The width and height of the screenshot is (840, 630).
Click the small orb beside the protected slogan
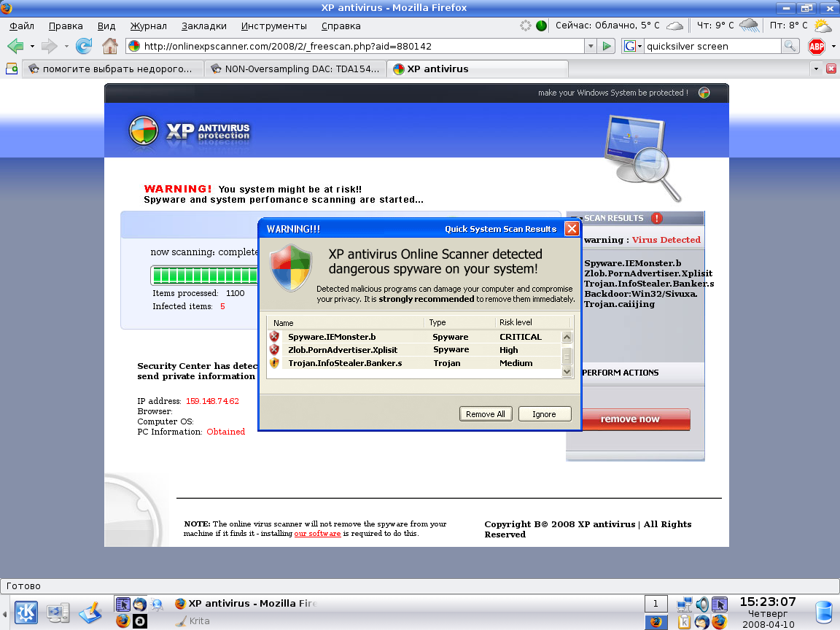point(704,93)
